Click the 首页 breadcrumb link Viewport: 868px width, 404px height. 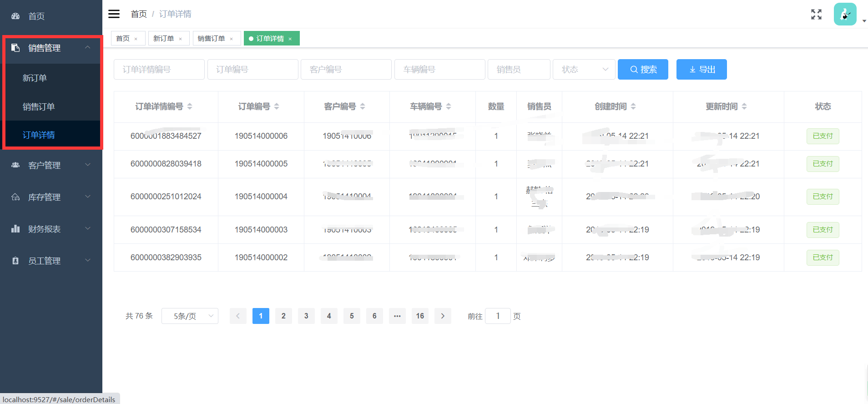139,14
